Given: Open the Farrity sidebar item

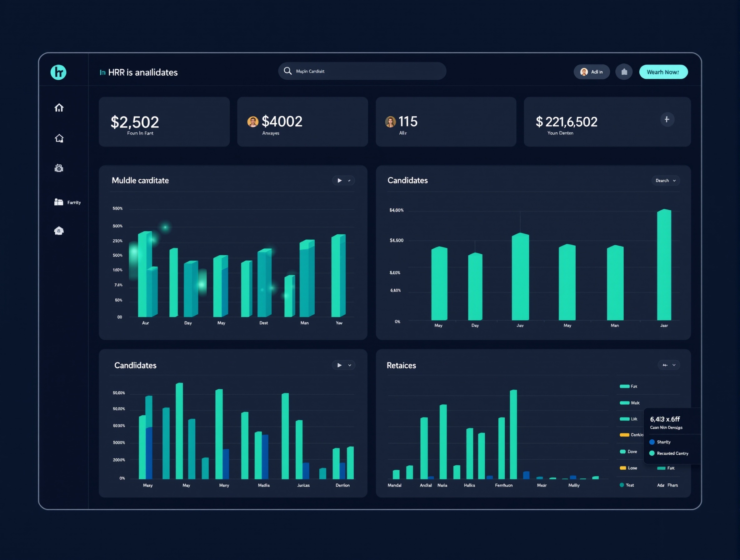Looking at the screenshot, I should click(x=67, y=202).
